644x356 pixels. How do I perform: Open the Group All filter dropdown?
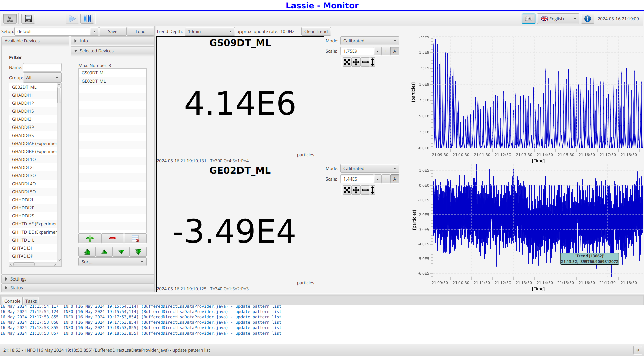(42, 78)
